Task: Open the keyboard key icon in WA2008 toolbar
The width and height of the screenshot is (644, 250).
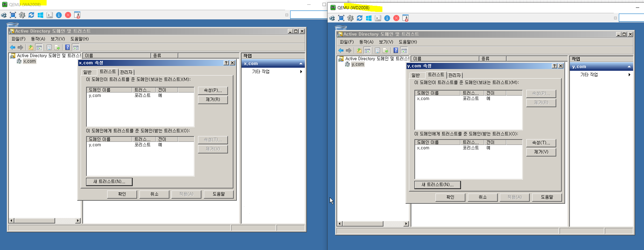Action: click(x=50, y=15)
